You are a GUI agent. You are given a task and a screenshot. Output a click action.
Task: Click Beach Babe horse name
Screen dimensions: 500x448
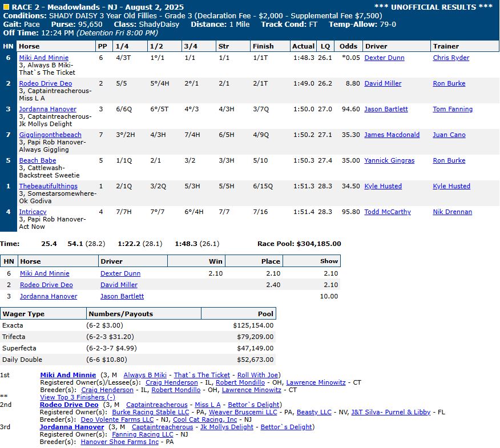38,161
